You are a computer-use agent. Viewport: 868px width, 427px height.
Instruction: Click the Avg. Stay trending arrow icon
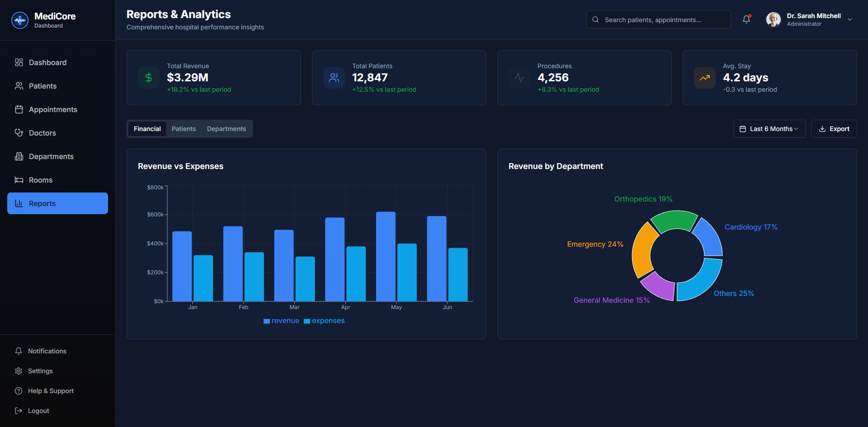705,78
